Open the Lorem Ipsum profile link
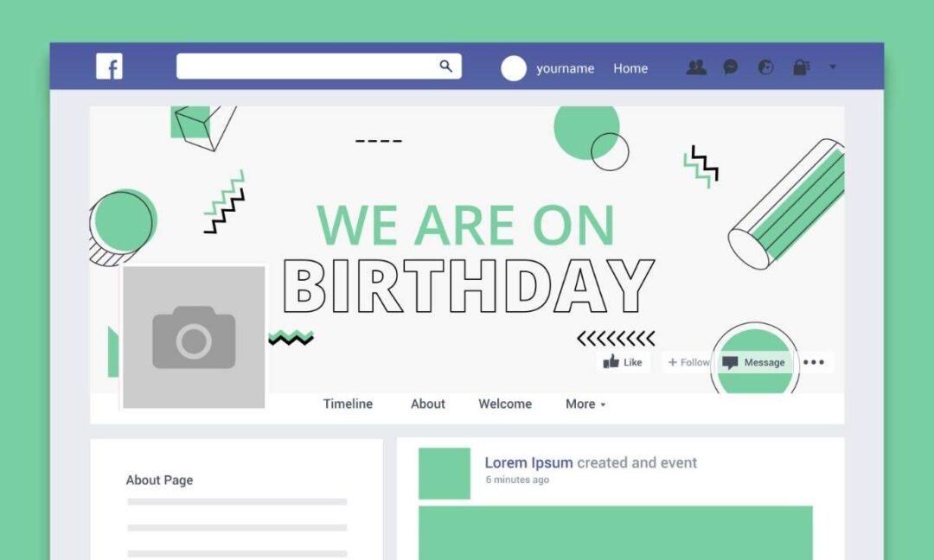934x560 pixels. 528,462
